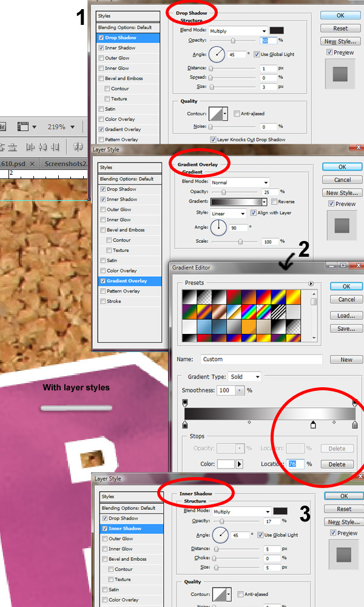This screenshot has height=607, width=364.
Task: Click the Inner Shadow color swatch
Action: pyautogui.click(x=280, y=511)
